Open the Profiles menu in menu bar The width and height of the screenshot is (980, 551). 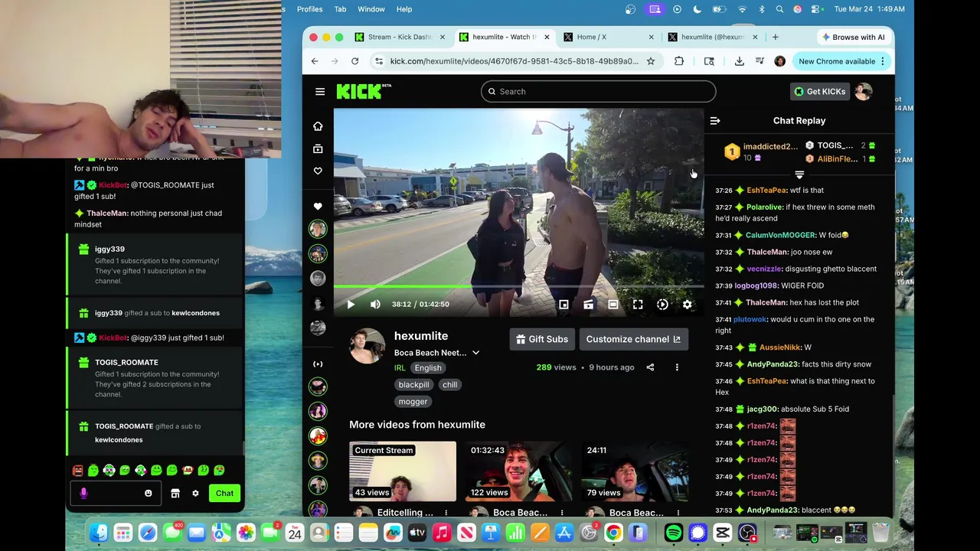click(309, 9)
